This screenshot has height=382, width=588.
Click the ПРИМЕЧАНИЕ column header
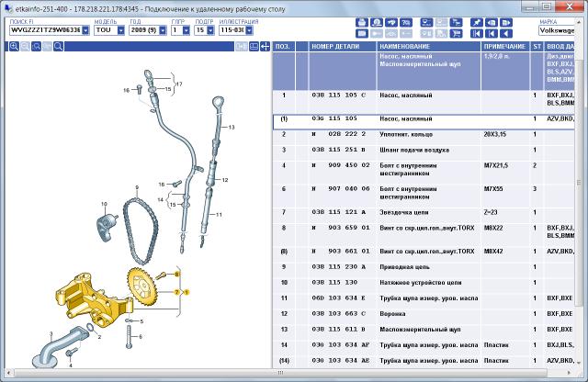tap(504, 47)
